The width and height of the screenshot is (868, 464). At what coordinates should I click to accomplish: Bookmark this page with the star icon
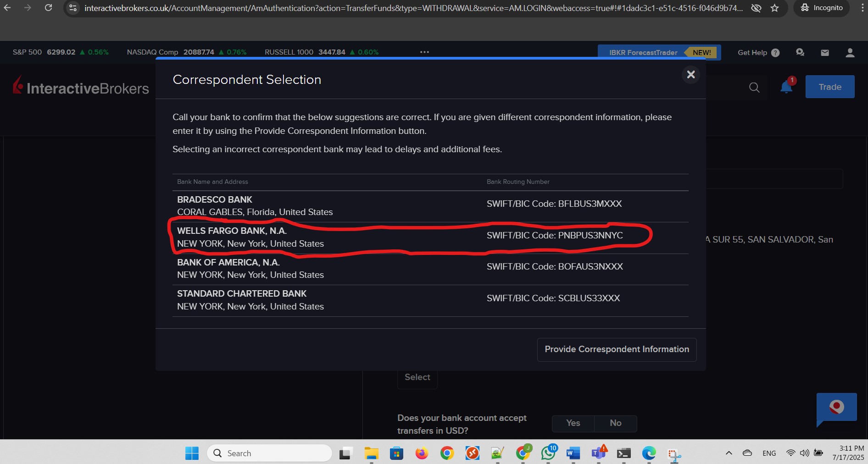tap(775, 8)
